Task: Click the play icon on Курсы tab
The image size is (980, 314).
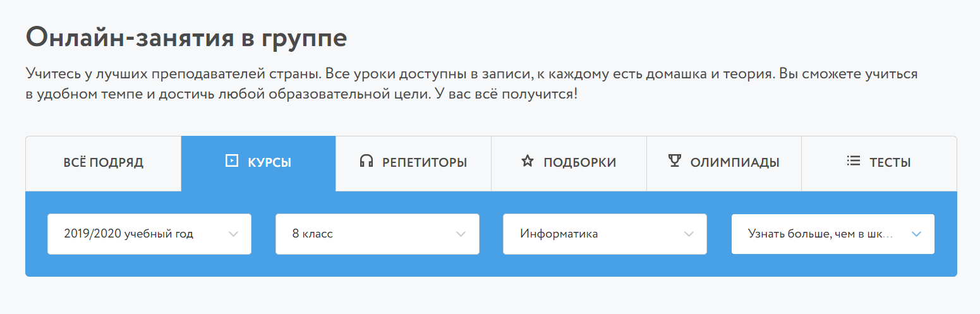Action: (232, 161)
